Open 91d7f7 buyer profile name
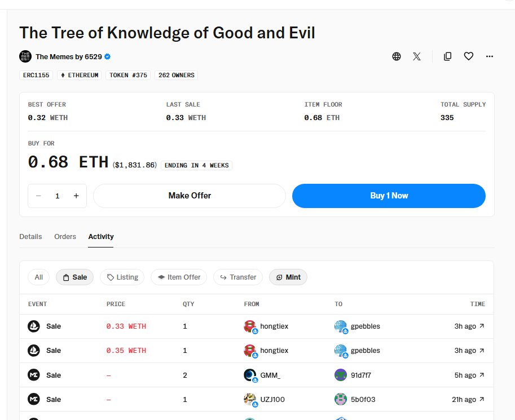Screen dimensions: 515x420 [361, 375]
